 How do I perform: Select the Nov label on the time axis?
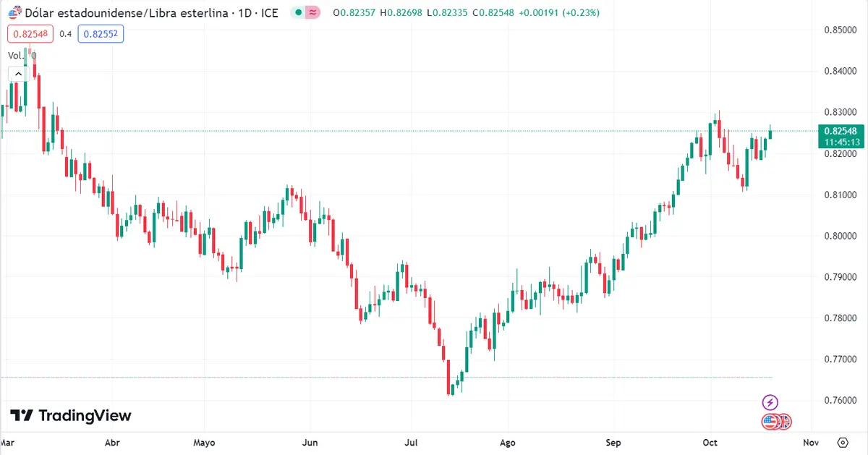(x=811, y=443)
